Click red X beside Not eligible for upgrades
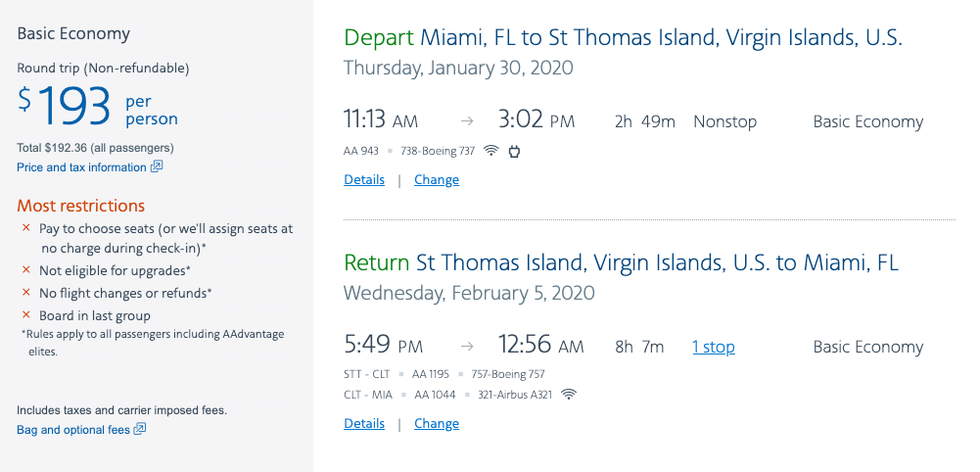980x472 pixels. (x=26, y=270)
